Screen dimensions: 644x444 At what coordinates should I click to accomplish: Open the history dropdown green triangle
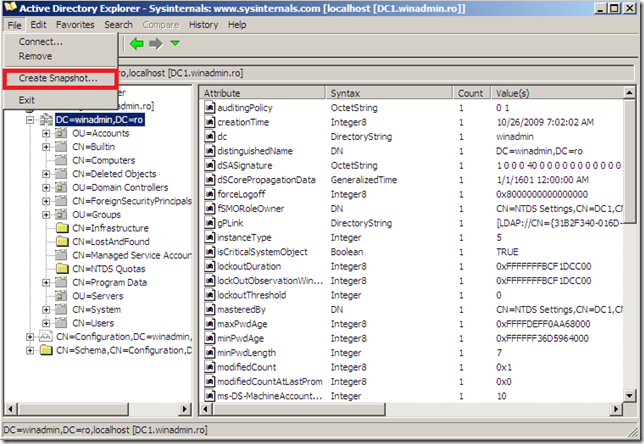(x=175, y=43)
